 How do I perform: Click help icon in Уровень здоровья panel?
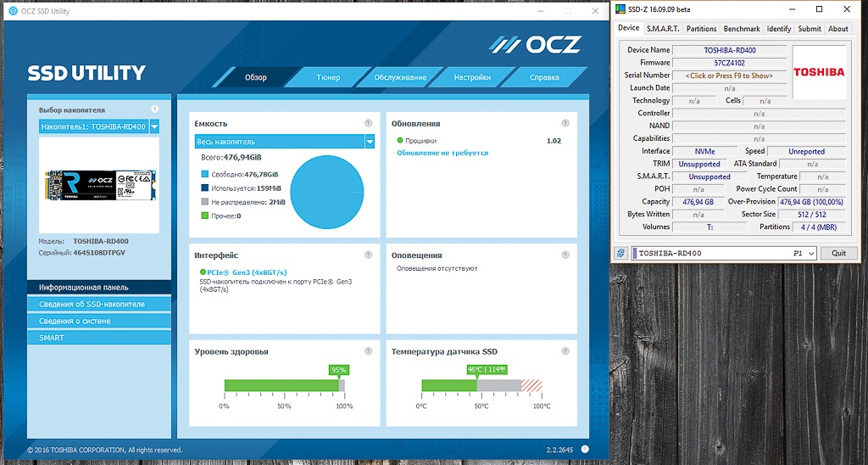[x=368, y=351]
